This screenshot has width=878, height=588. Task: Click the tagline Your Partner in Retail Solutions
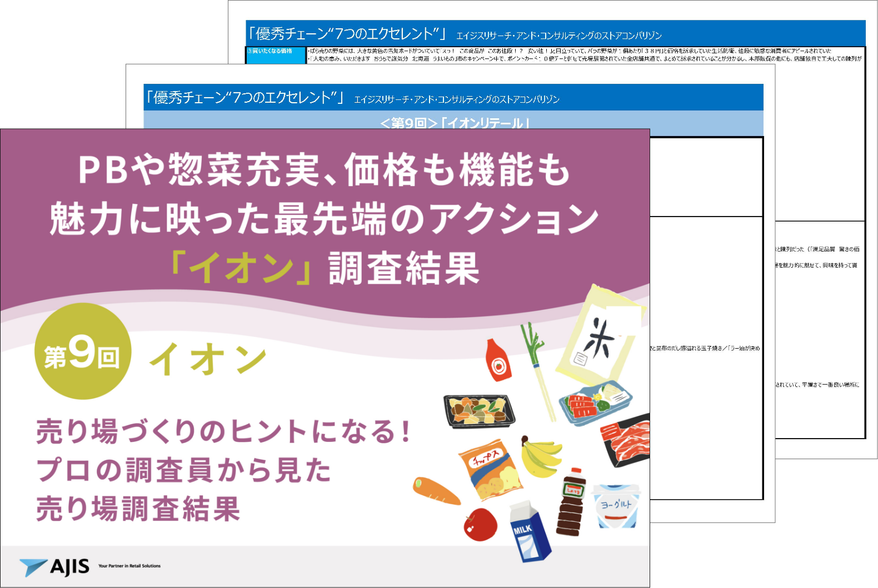pyautogui.click(x=129, y=566)
